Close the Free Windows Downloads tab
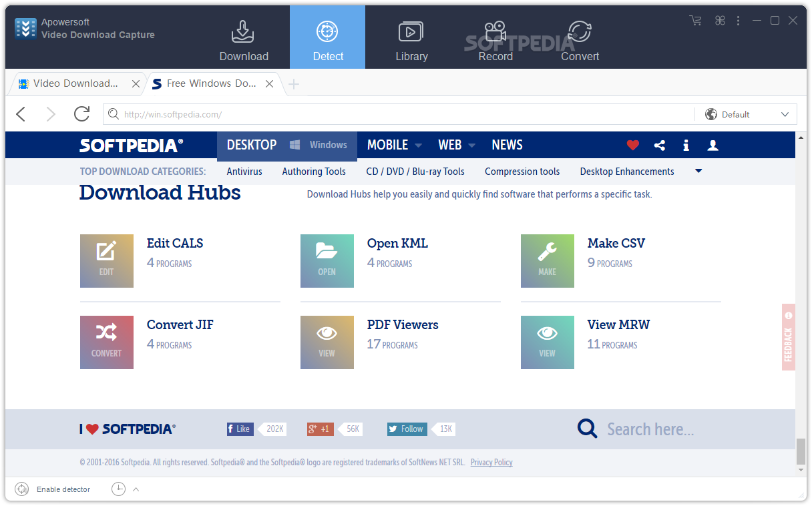Screen dimensions: 812x506 [x=269, y=84]
